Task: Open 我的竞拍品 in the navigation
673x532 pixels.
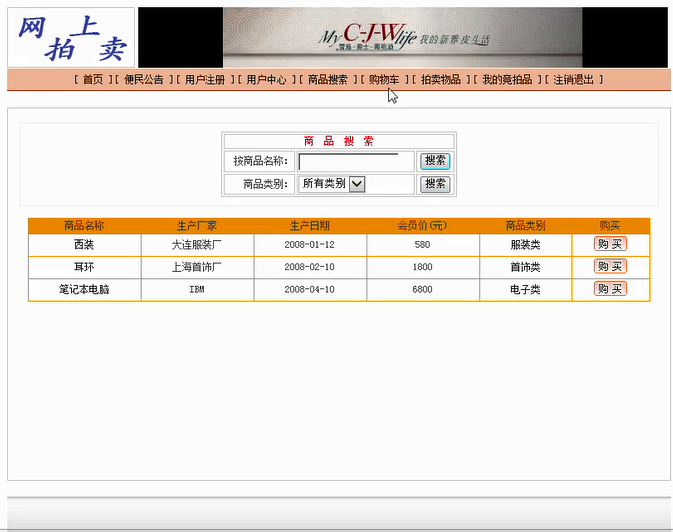Action: [x=507, y=79]
